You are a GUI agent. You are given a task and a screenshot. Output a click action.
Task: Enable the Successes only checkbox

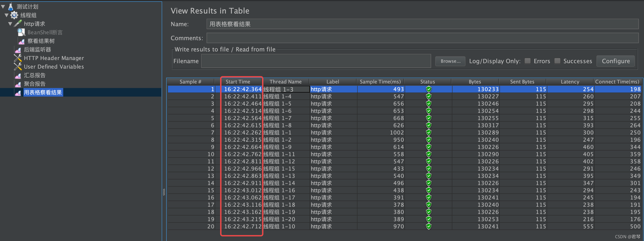(557, 61)
